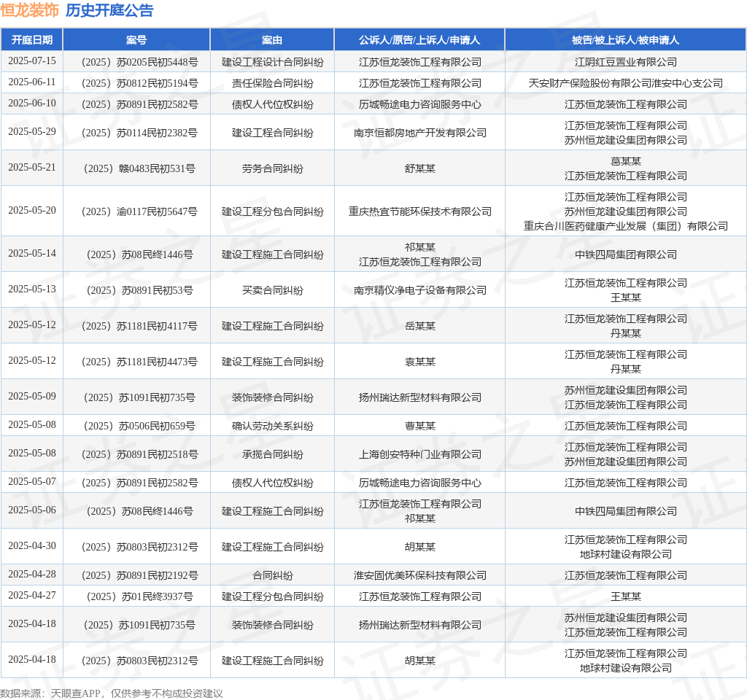Click the 责任保险合同纠纷 cell
Screen dimensions: 747x700
pyautogui.click(x=272, y=83)
